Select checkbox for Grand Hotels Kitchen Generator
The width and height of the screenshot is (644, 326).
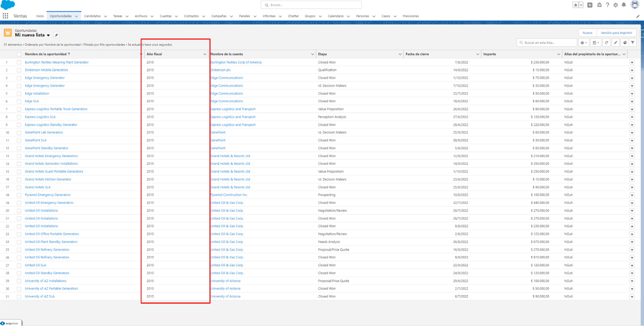point(19,180)
